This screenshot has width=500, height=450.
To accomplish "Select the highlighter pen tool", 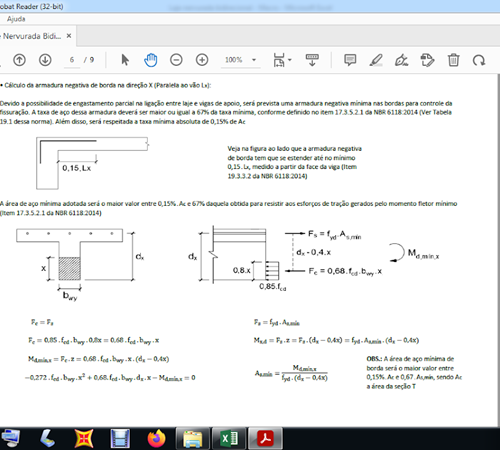I will pos(376,60).
